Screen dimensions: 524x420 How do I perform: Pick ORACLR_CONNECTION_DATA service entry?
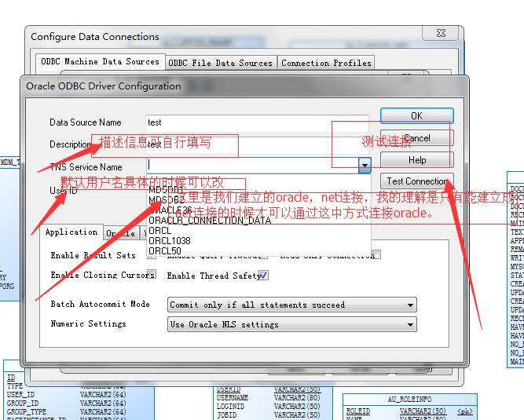[x=210, y=221]
